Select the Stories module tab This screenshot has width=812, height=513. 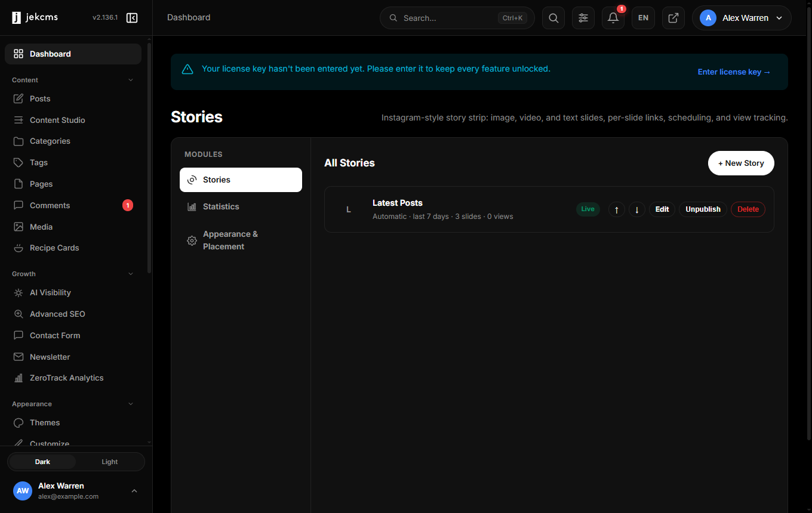click(241, 180)
